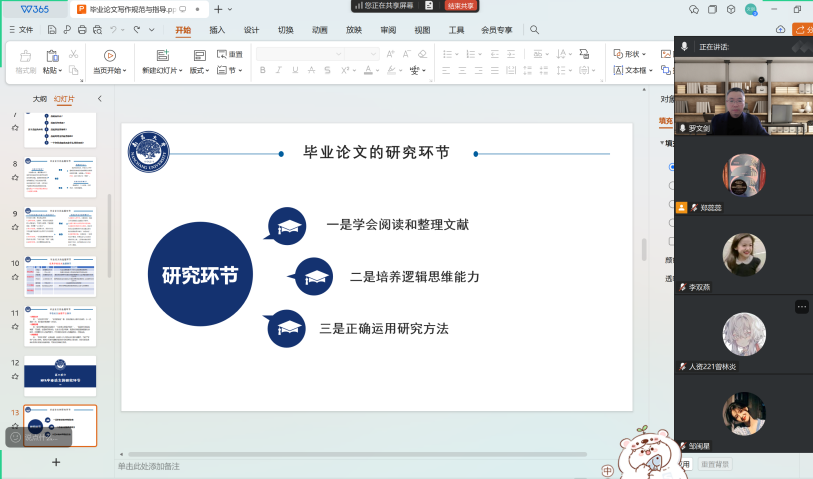Toggle the checkbox in fill options panel
This screenshot has height=479, width=813.
coord(672,241)
